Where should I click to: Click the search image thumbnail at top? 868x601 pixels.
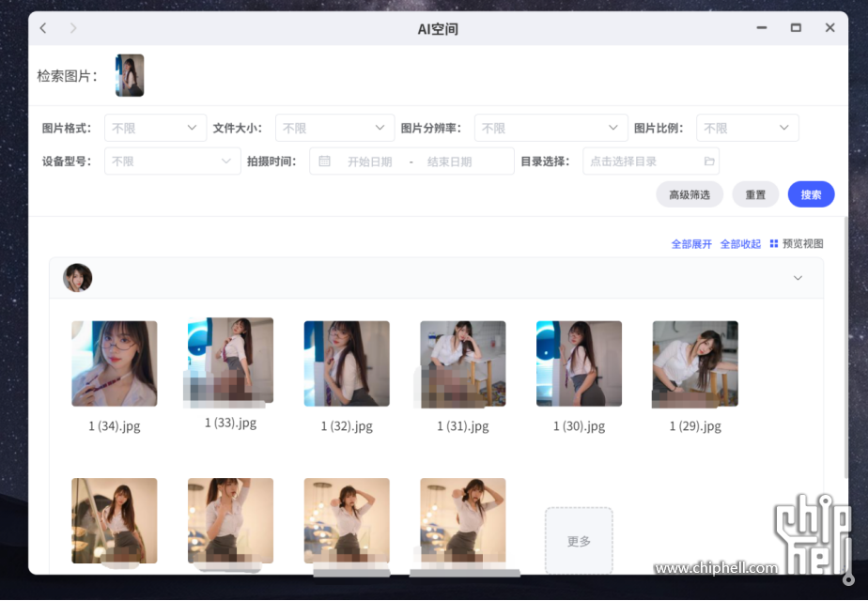click(x=130, y=75)
